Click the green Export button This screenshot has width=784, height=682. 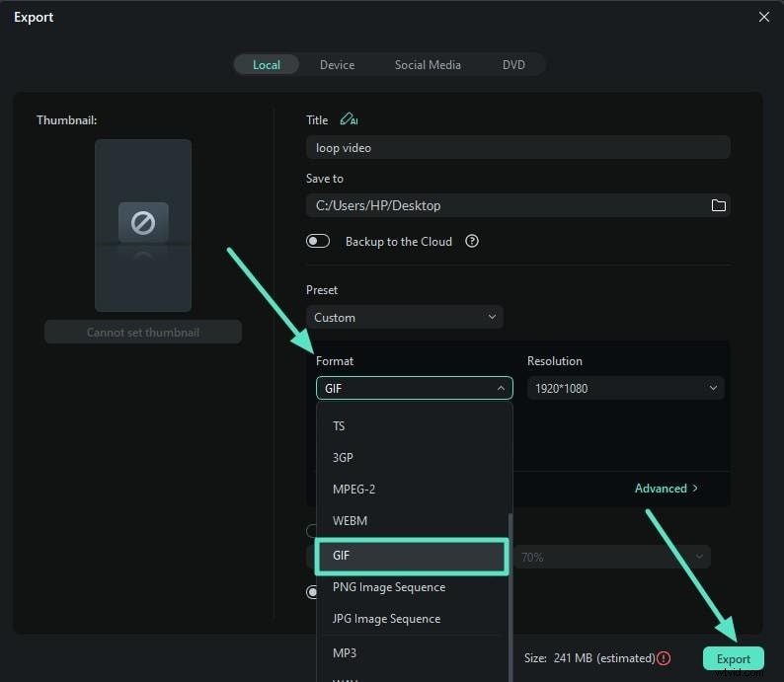733,658
